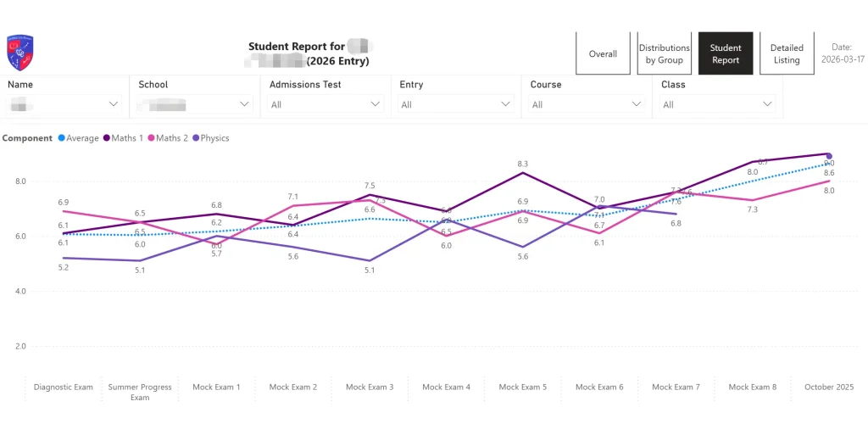868x435 pixels.
Task: Click the purple dot at October 2025
Action: click(x=829, y=156)
